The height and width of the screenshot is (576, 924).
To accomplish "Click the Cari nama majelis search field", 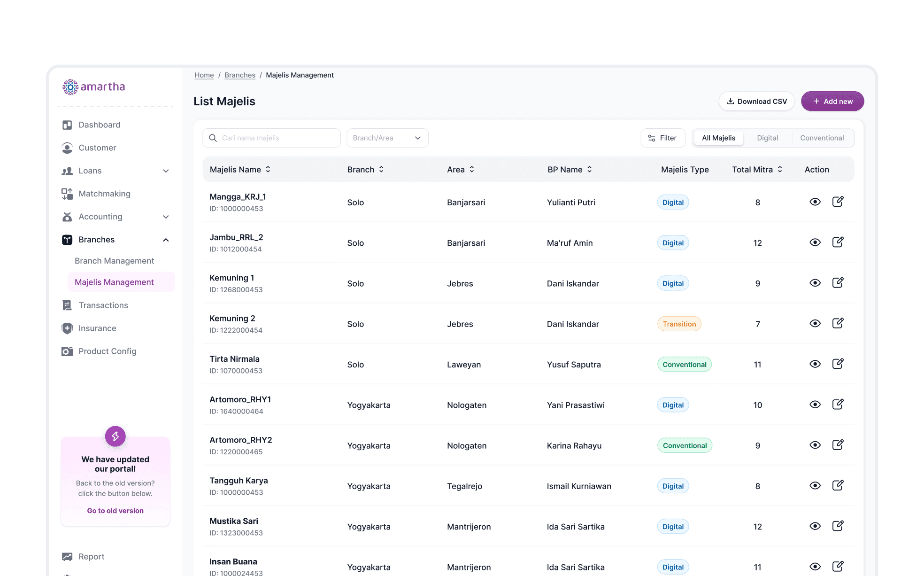I will coord(277,138).
